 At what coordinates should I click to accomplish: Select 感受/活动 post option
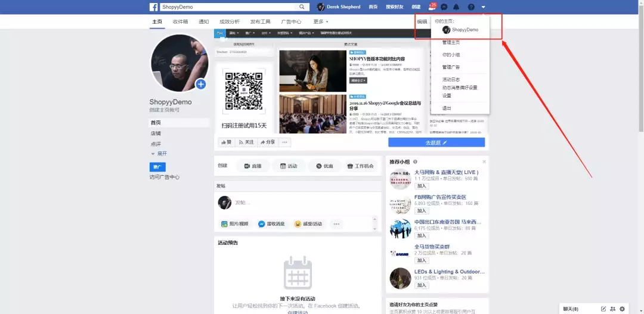(308, 224)
